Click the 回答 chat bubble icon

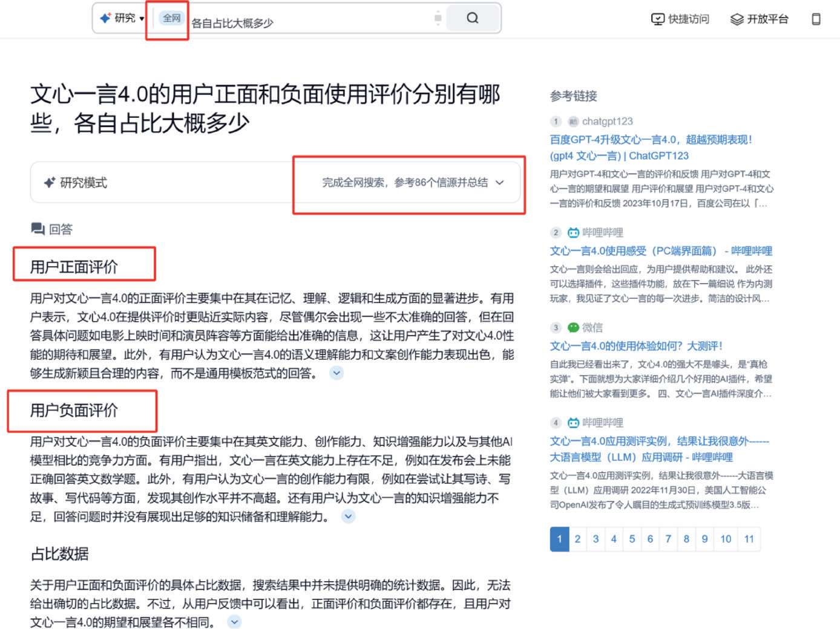(38, 229)
